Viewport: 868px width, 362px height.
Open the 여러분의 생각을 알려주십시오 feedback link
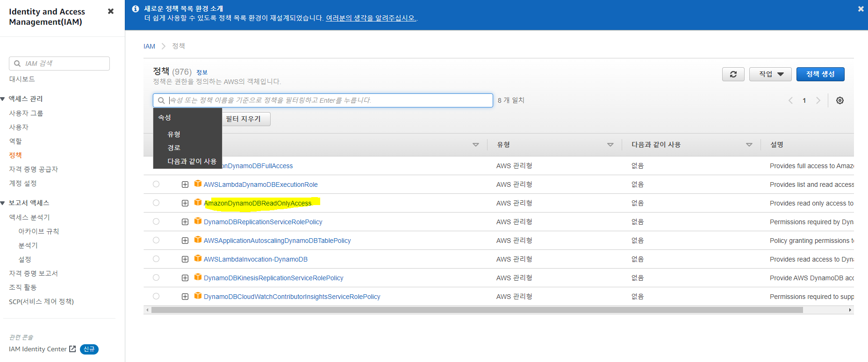coord(371,18)
